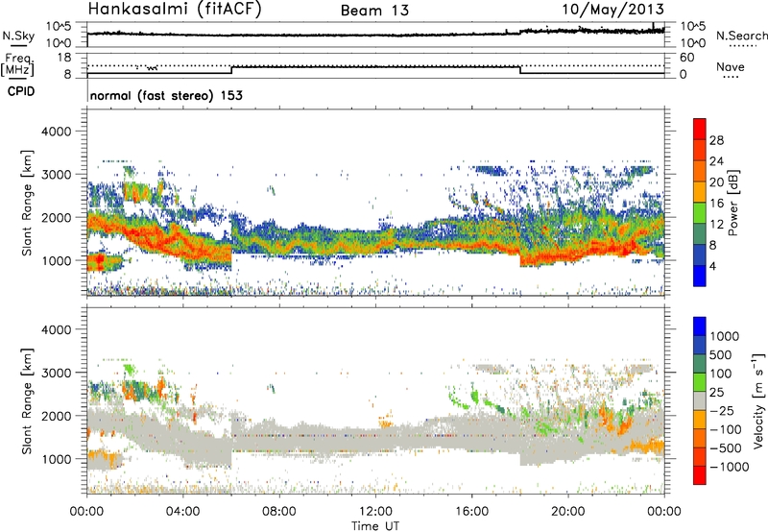Image resolution: width=768 pixels, height=532 pixels.
Task: Click the velocity panel Slant Range [km] label
Action: point(27,400)
